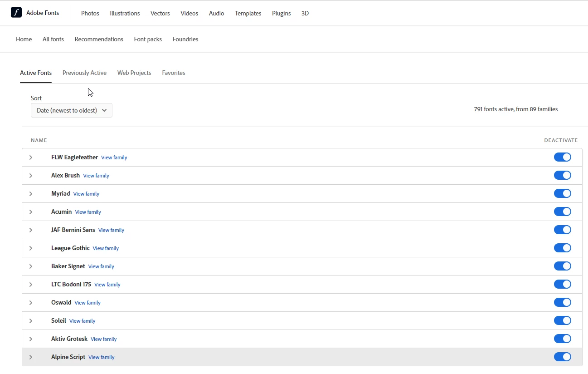
Task: Open the Sort by date dropdown
Action: click(x=72, y=110)
